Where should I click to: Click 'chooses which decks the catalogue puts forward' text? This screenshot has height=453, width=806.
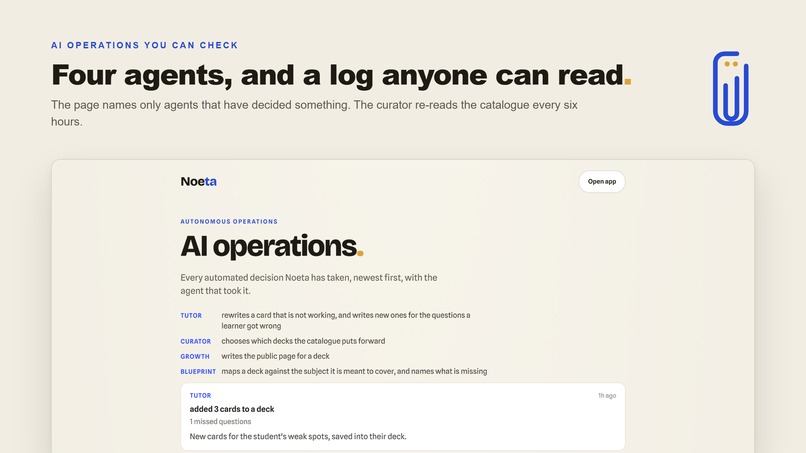(x=303, y=341)
